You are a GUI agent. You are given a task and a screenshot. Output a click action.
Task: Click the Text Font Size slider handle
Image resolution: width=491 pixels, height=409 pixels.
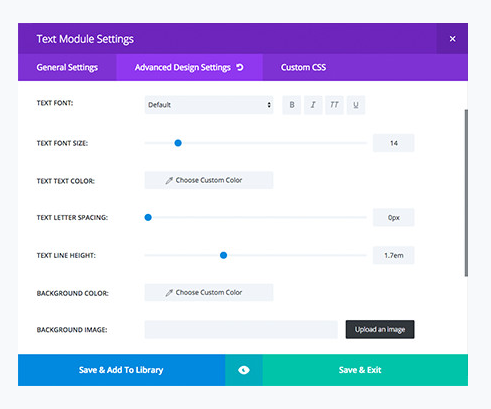click(178, 143)
